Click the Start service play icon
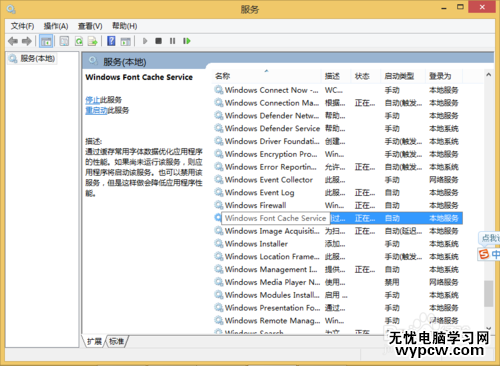 point(145,41)
